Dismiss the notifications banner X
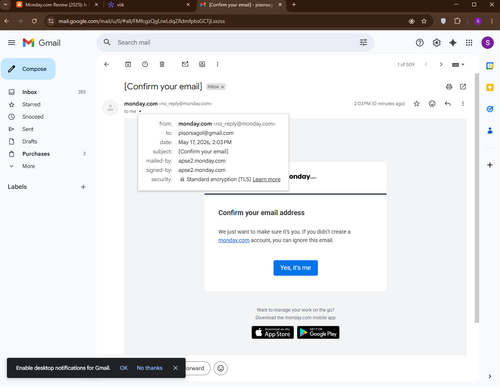The image size is (500, 387). 175,368
